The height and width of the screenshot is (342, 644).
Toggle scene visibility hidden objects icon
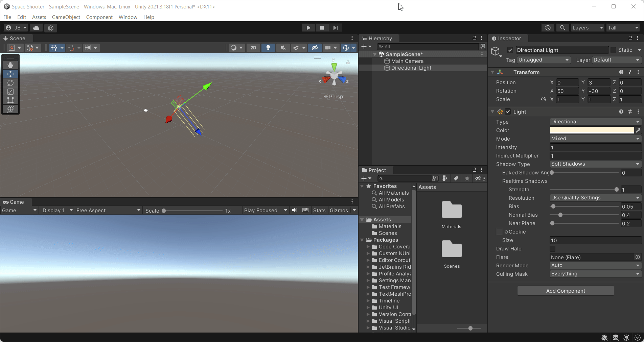(315, 48)
